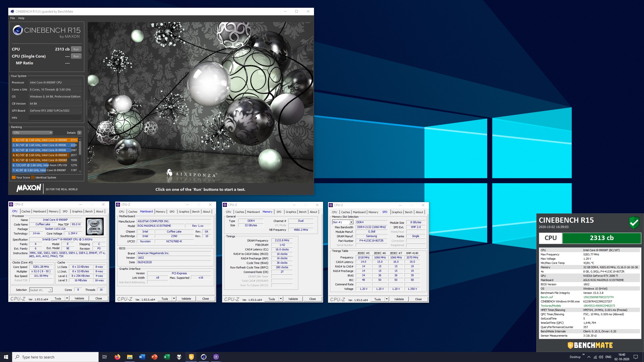Screen dimensions: 644x362
Task: Open About tab in SPD CPU-Z window
Action: pos(419,212)
